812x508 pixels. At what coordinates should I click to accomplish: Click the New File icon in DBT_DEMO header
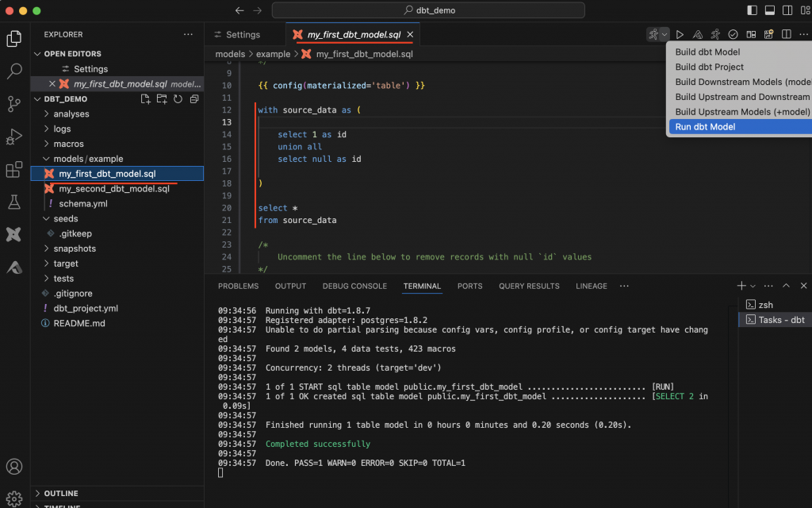[x=145, y=99]
